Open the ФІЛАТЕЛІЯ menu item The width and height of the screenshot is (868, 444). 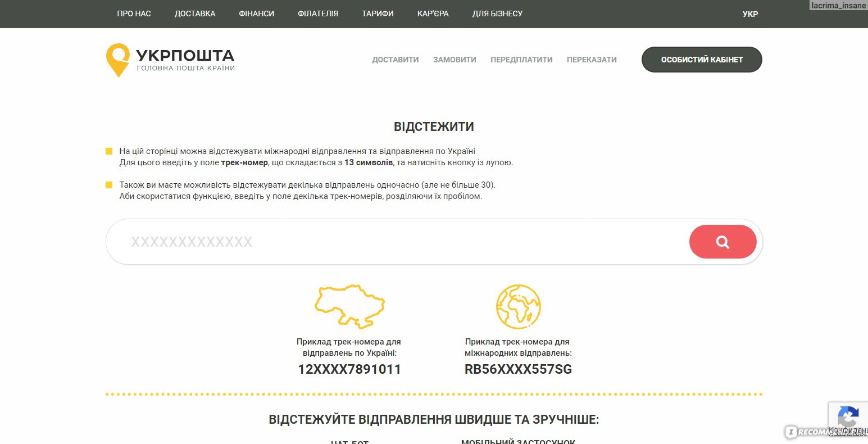click(318, 13)
